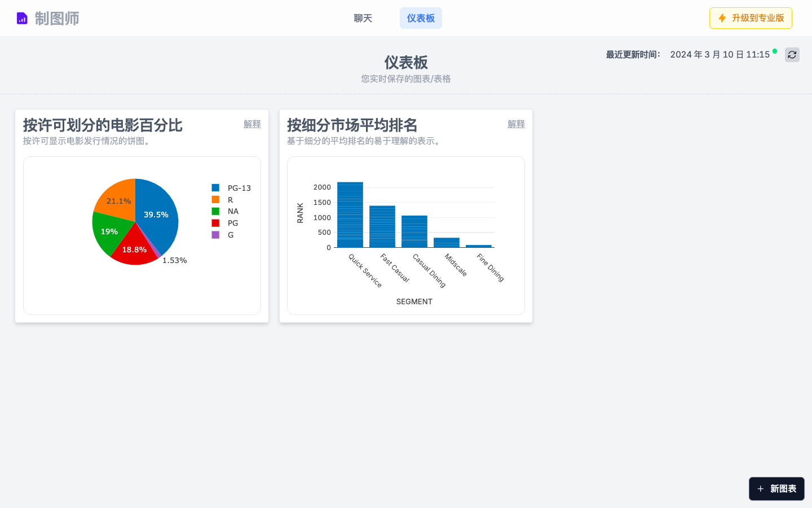
Task: Click the green status dot near update time
Action: coord(775,51)
